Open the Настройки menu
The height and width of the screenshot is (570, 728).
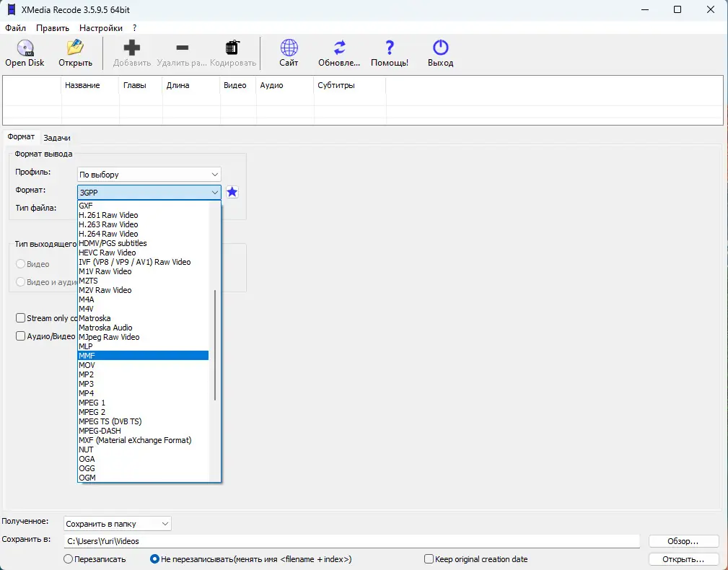(101, 28)
